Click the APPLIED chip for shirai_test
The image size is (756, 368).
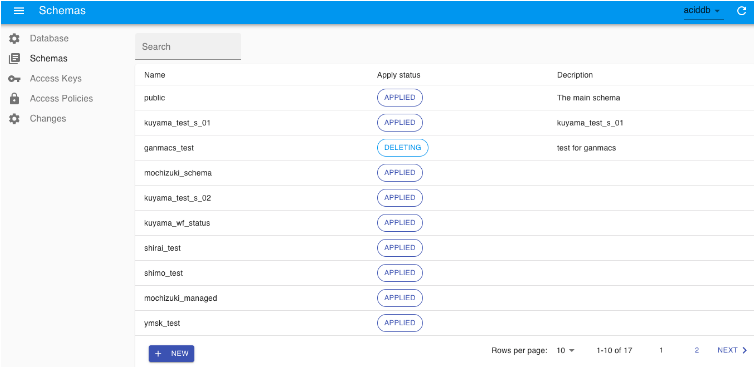[x=400, y=248]
